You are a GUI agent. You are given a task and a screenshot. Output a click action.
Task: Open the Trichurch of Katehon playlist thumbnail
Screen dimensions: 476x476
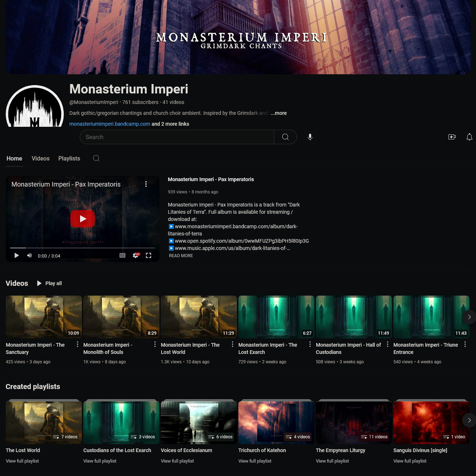coord(276,422)
